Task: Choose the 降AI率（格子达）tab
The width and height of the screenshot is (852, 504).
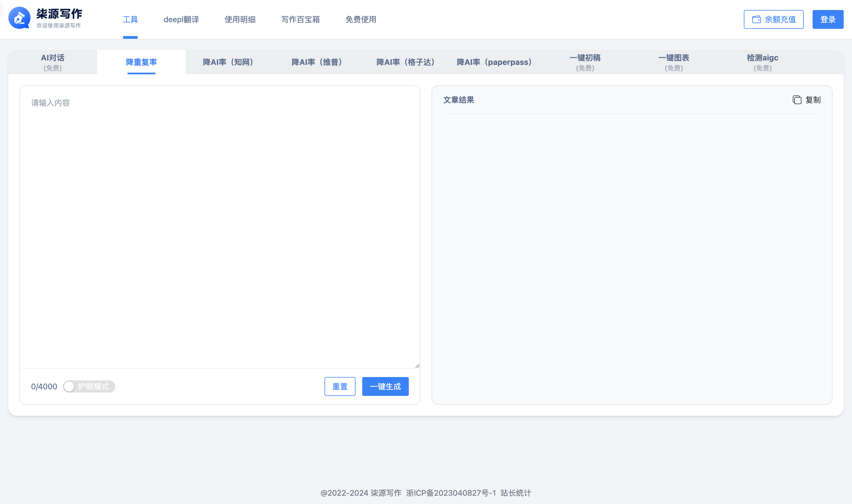Action: (408, 62)
